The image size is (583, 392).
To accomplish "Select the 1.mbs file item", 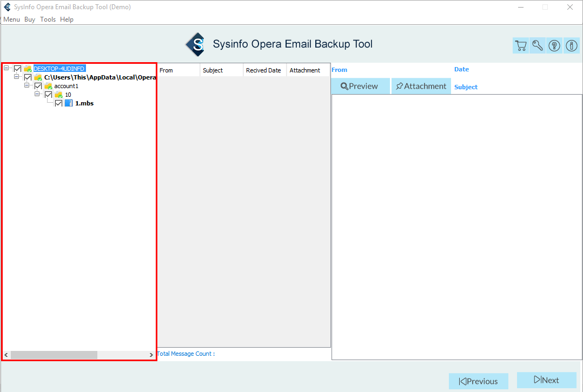I will tap(84, 103).
